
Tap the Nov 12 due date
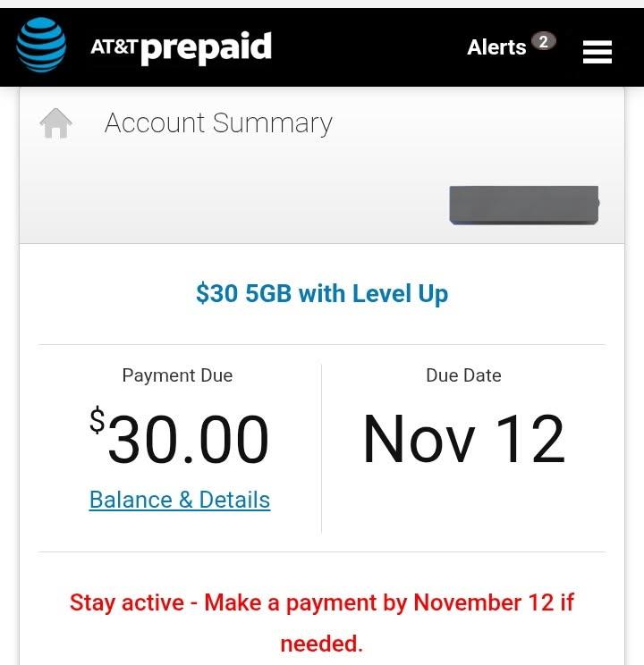(x=463, y=440)
